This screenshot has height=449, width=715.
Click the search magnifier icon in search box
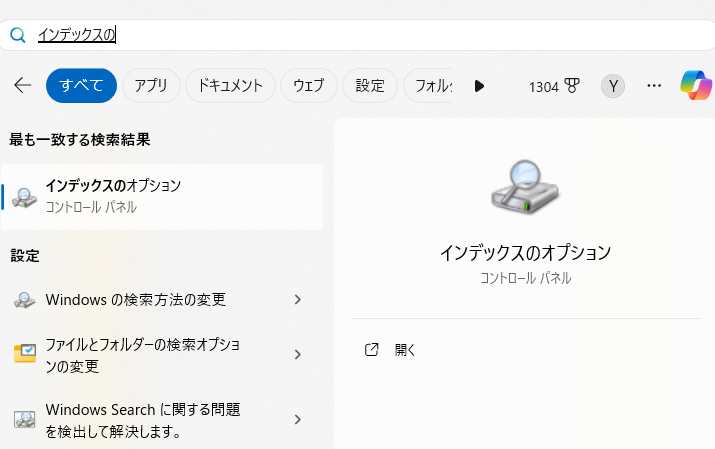17,35
